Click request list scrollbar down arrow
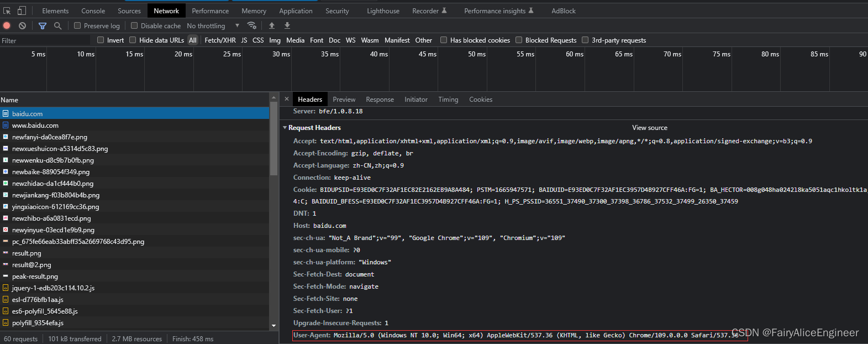 click(273, 326)
